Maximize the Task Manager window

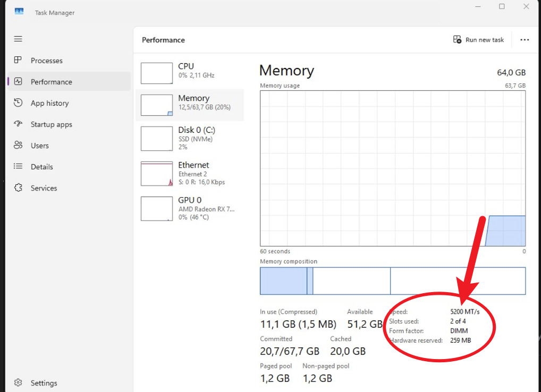[502, 6]
